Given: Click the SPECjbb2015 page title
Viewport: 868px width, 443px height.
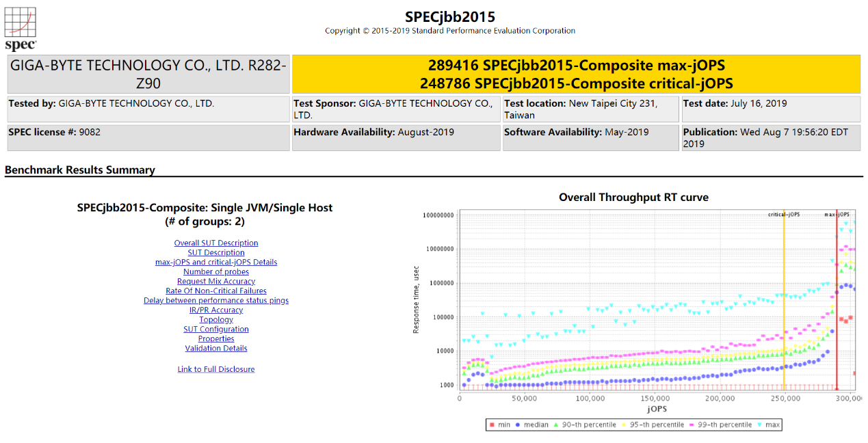Looking at the screenshot, I should [450, 17].
